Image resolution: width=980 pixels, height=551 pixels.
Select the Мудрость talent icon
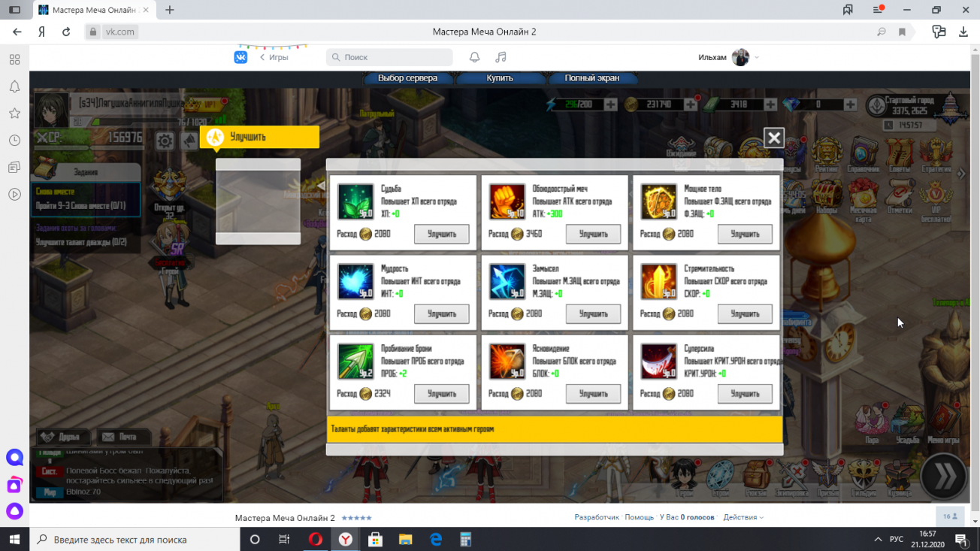[355, 282]
